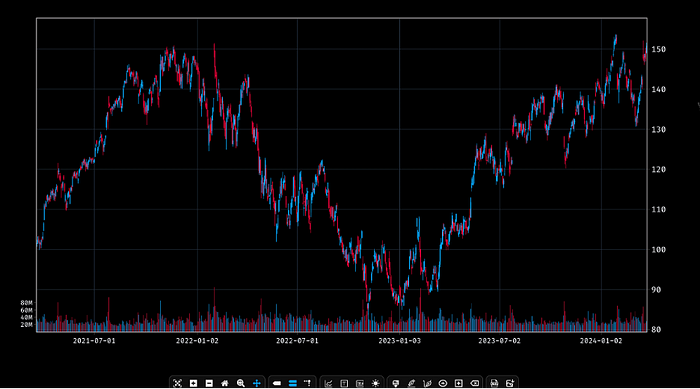Click the erase active shape icon
Image resolution: width=700 pixels, height=389 pixels.
pyautogui.click(x=475, y=383)
